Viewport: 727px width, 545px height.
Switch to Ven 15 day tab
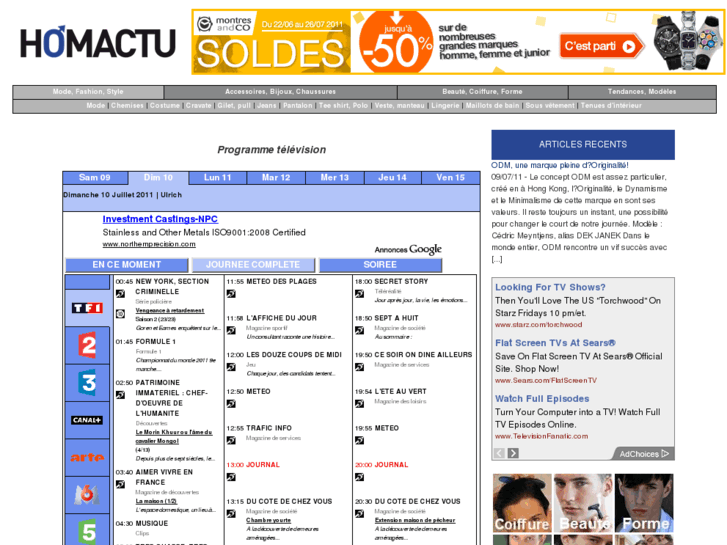click(x=451, y=178)
